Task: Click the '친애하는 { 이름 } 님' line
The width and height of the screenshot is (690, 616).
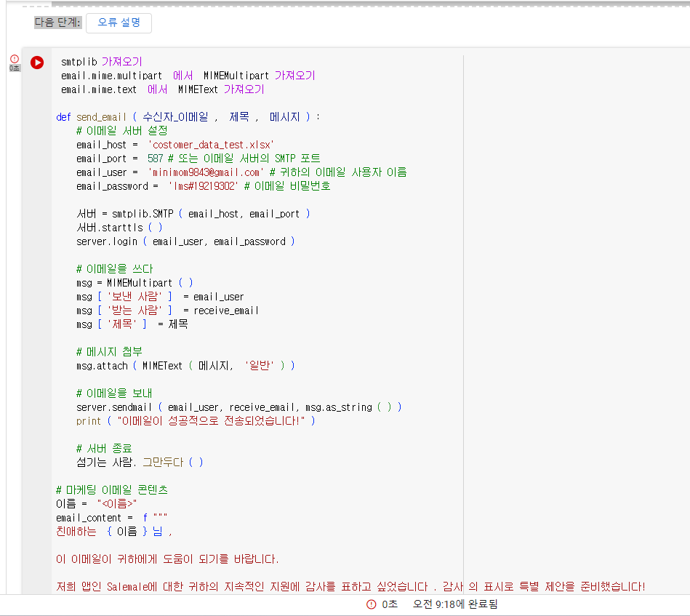Action: [114, 532]
